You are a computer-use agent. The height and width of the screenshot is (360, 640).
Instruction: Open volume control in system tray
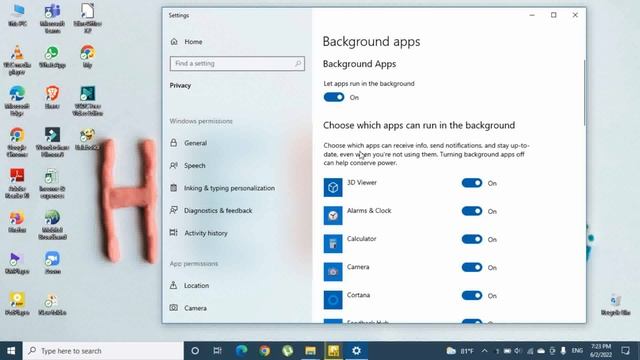tap(518, 351)
